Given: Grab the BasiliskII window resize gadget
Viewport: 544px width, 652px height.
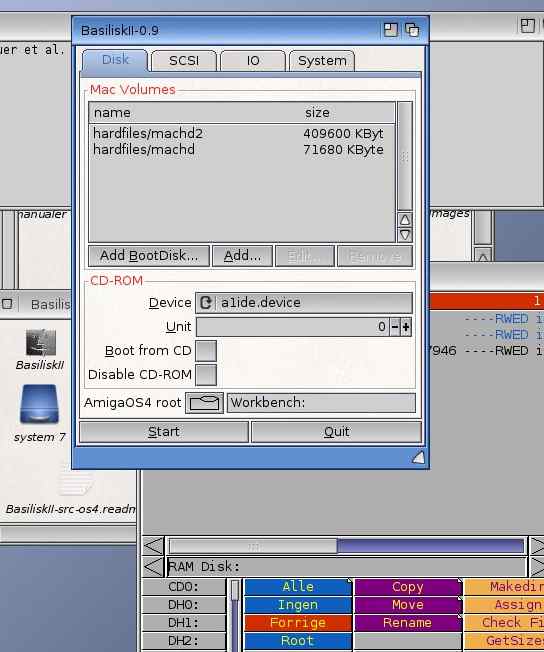Looking at the screenshot, I should tap(418, 457).
